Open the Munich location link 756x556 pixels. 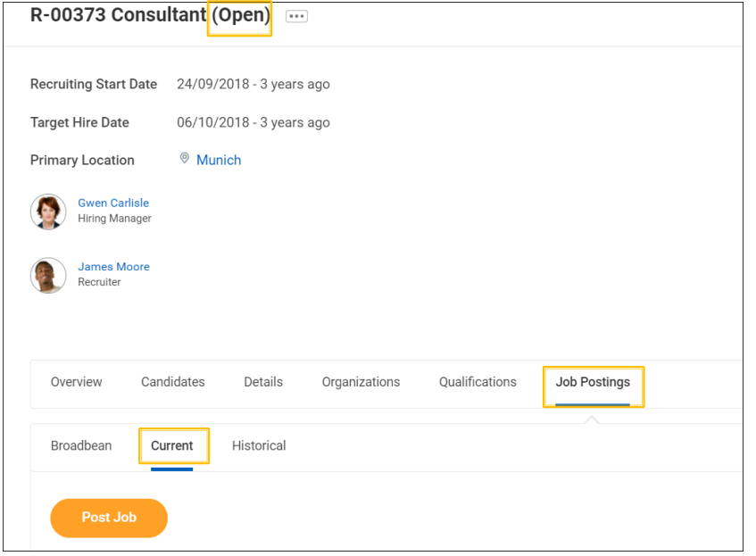coord(219,161)
